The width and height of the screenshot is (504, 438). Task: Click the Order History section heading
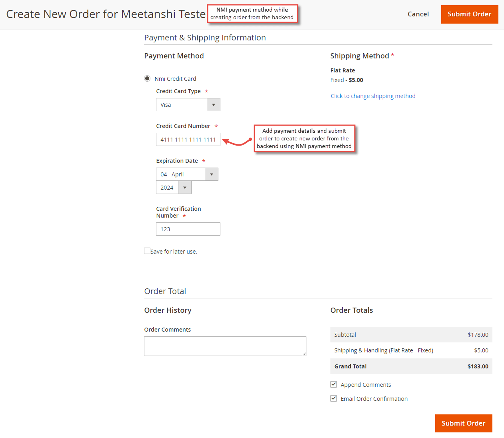pos(168,310)
